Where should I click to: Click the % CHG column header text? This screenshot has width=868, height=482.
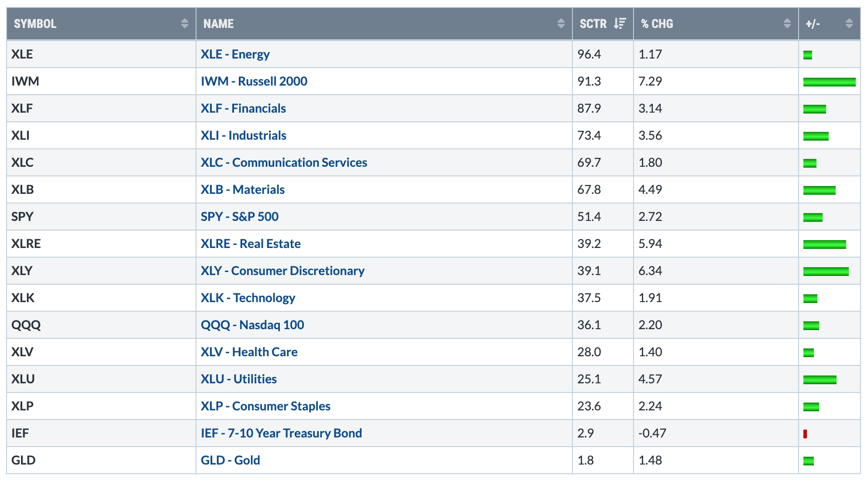click(657, 24)
